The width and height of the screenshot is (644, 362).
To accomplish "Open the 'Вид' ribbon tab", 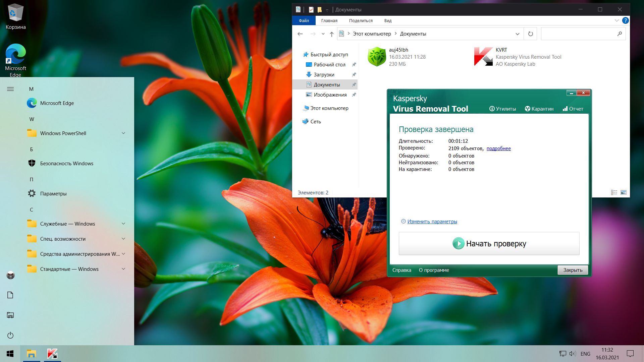I will (x=388, y=21).
